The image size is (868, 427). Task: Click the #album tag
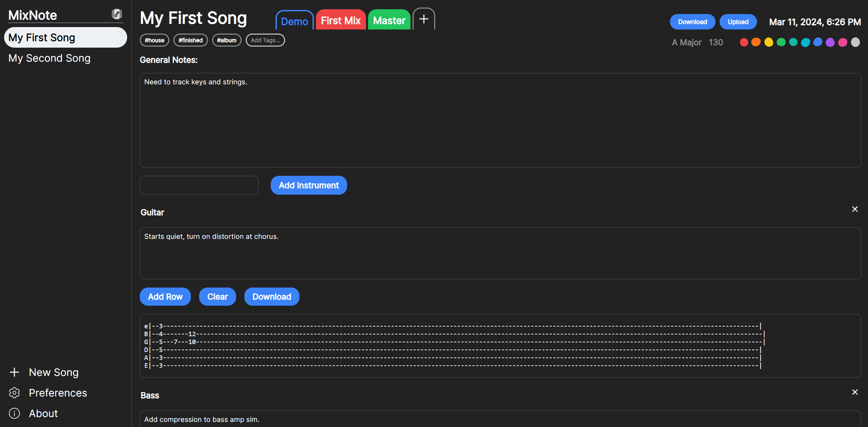(227, 40)
